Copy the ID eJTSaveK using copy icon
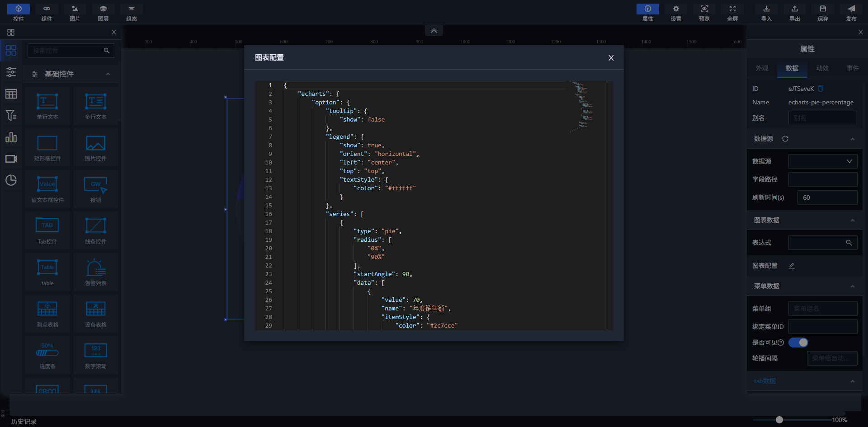The height and width of the screenshot is (427, 868). coord(821,89)
